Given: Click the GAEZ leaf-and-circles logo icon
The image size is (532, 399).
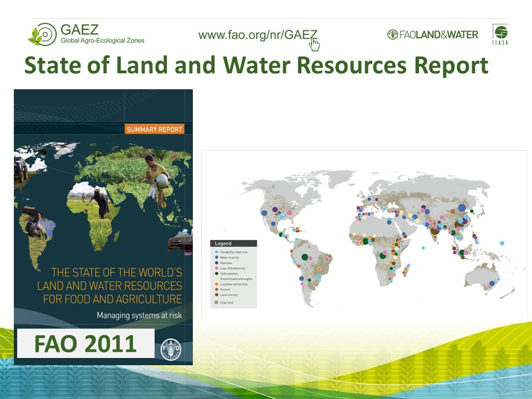Looking at the screenshot, I should (x=43, y=34).
